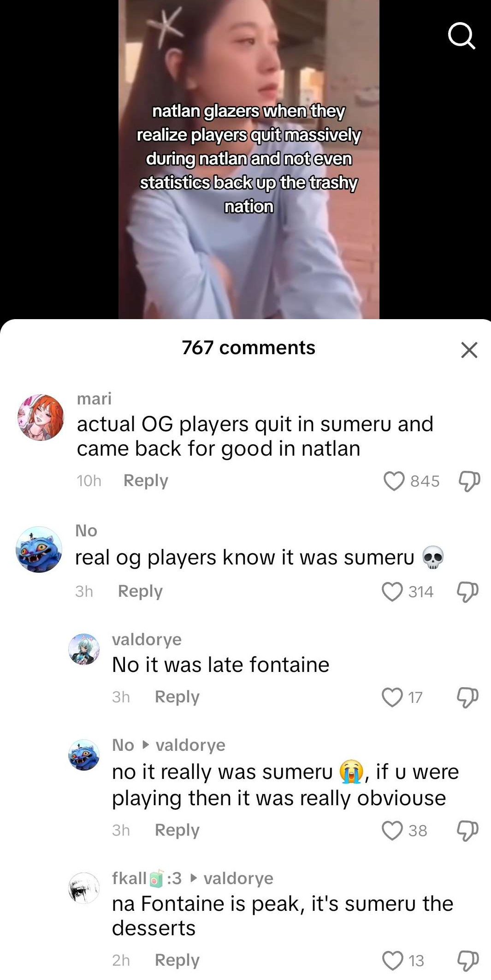Viewport: 491px width, 980px height.
Task: Tap heart on 'obviouse' reply with 38 likes
Action: [392, 831]
